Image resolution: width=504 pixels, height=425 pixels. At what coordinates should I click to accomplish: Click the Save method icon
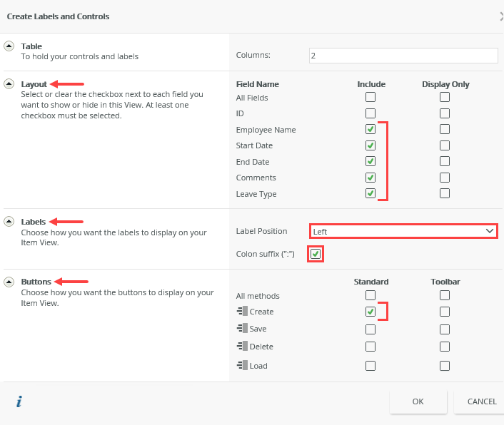point(242,328)
